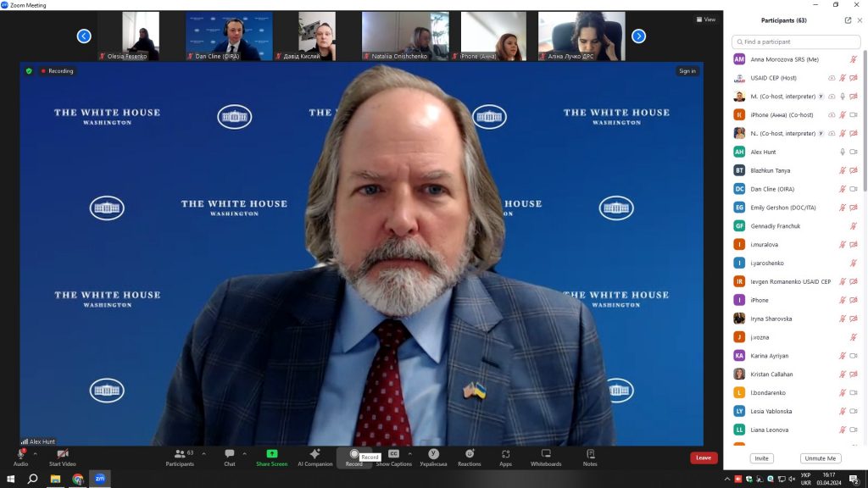Open File Explorer from the taskbar
Image resolution: width=868 pixels, height=488 pixels.
coord(55,479)
